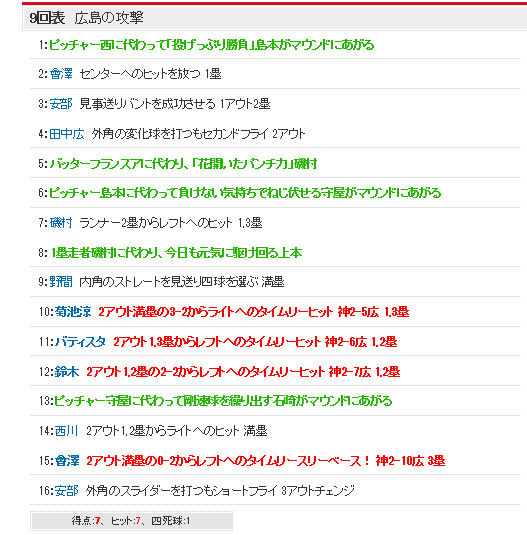Open 田中広 player link
The height and width of the screenshot is (535, 527).
coord(67,134)
